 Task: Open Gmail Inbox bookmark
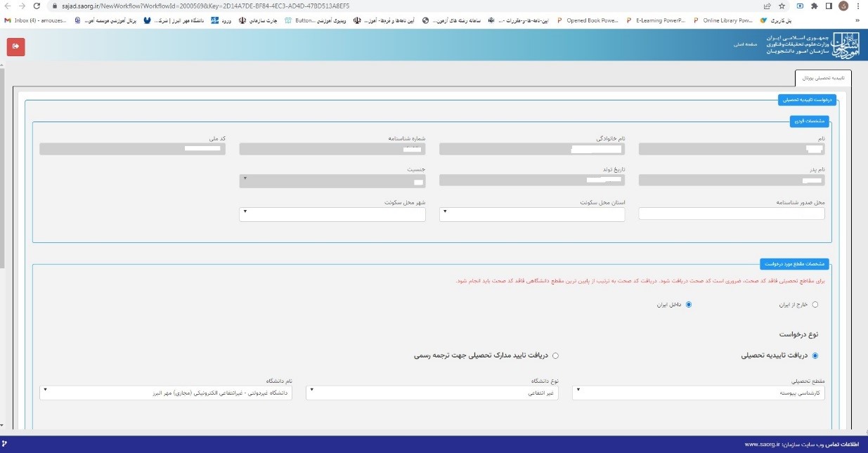coord(35,20)
